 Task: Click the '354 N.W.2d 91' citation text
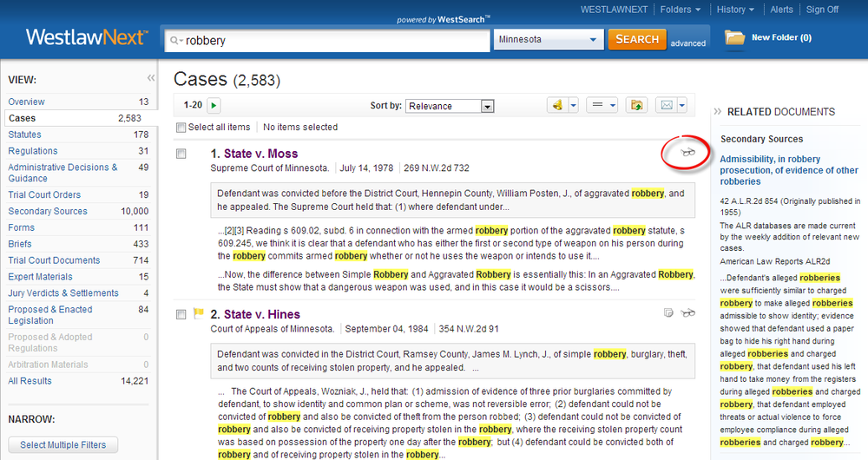coord(469,329)
